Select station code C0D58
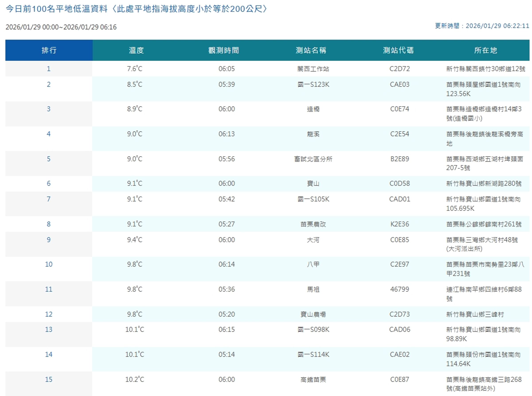 400,184
